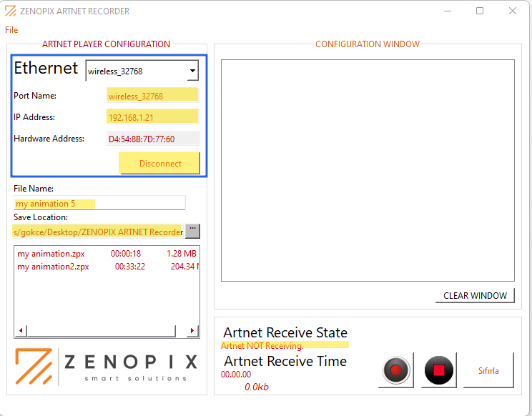Stop recording with the square stop button
The image size is (532, 416).
pos(439,370)
